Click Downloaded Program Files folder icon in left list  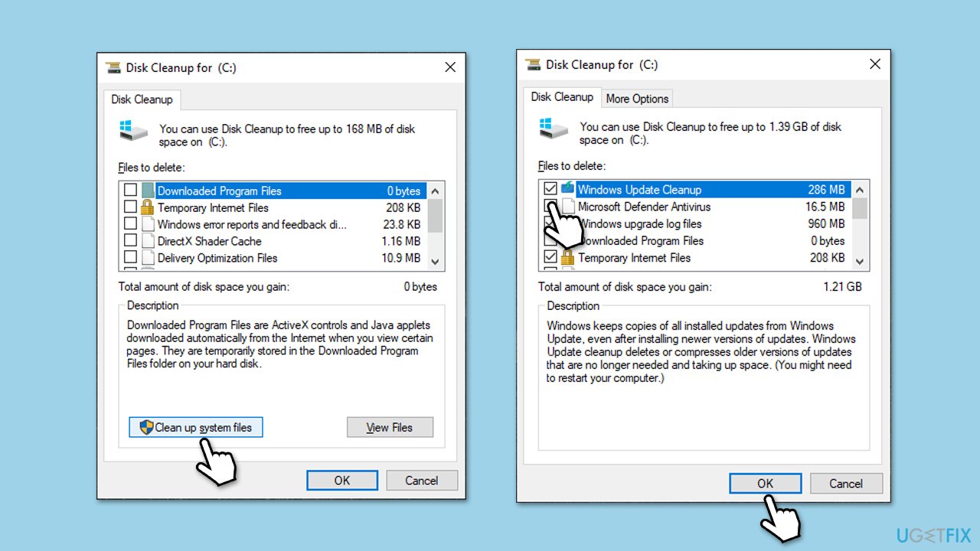148,191
